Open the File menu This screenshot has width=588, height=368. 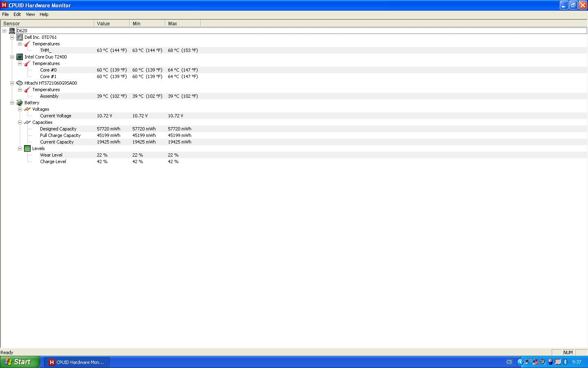(x=5, y=14)
